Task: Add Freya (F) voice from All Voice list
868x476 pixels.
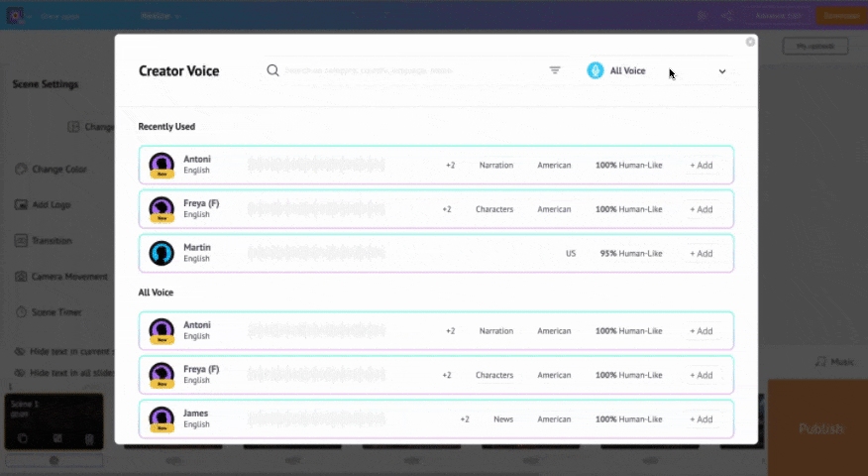Action: pos(701,375)
